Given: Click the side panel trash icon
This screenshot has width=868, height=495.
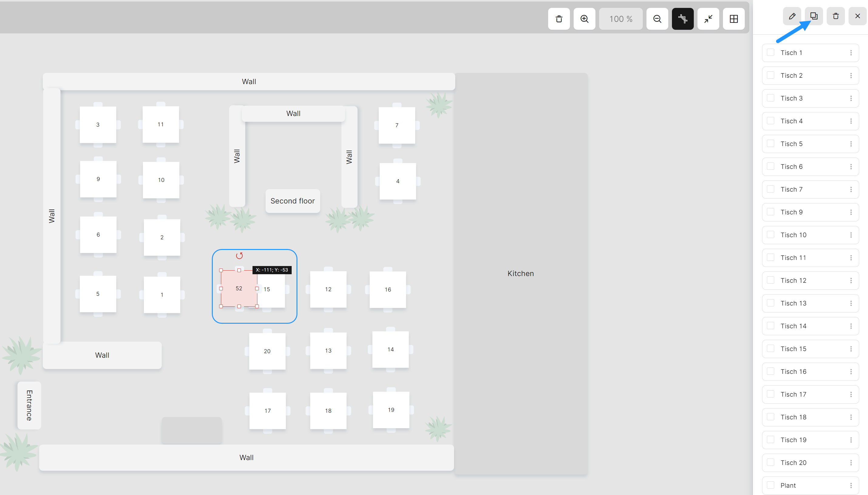Looking at the screenshot, I should coord(836,16).
